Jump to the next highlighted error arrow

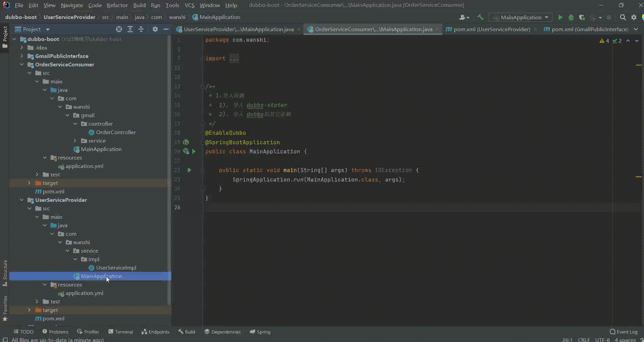coord(637,41)
